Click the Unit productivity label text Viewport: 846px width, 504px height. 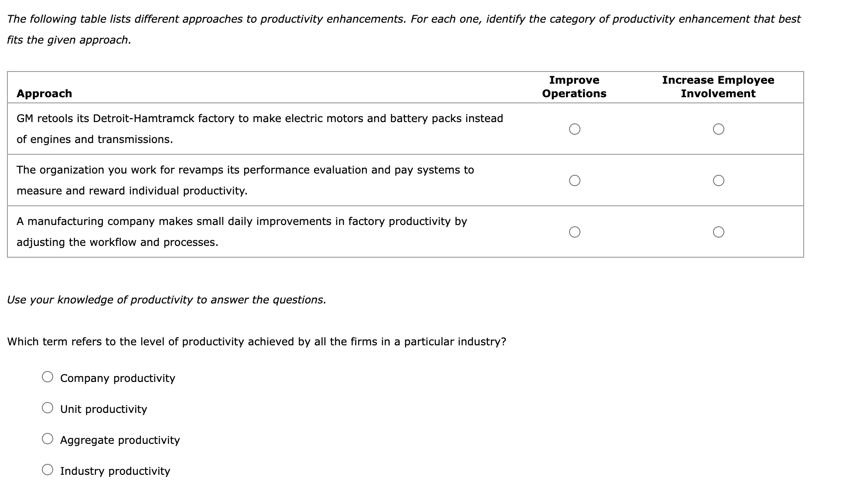104,409
